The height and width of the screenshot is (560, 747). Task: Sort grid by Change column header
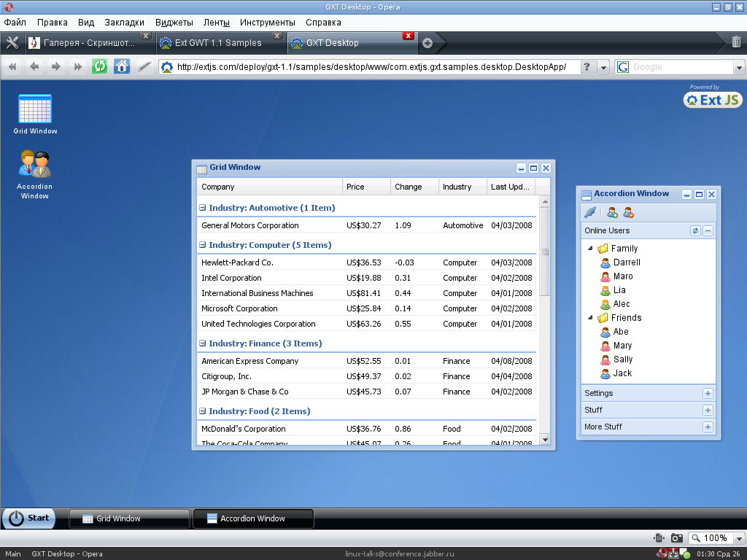tap(414, 187)
